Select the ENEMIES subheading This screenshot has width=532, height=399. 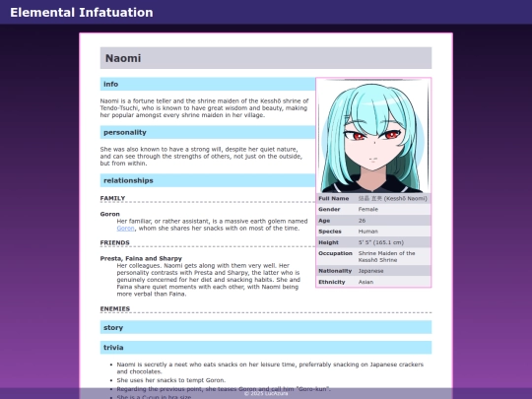115,308
